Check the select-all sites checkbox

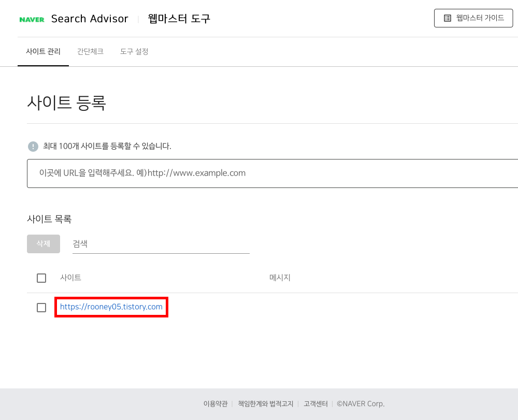(x=41, y=278)
